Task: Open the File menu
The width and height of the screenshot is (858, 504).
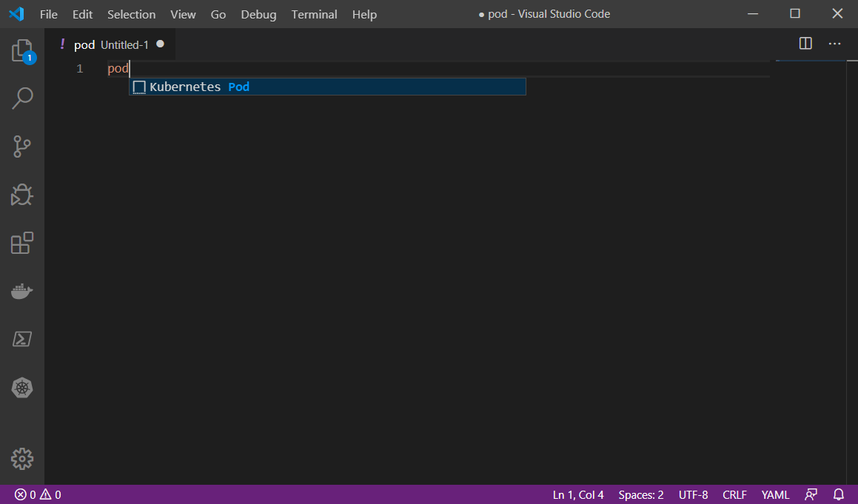Action: point(48,14)
